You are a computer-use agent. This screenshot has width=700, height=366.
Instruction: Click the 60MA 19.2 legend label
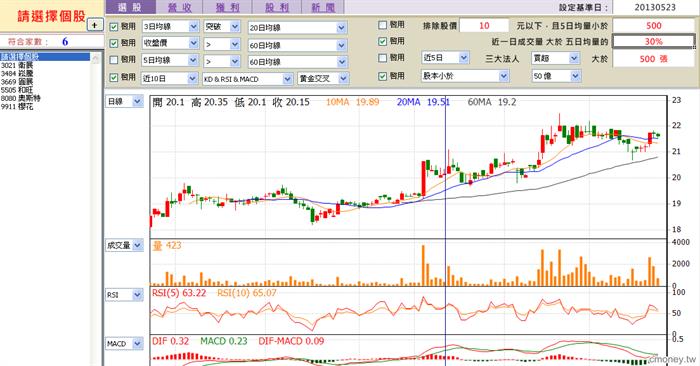(x=492, y=102)
